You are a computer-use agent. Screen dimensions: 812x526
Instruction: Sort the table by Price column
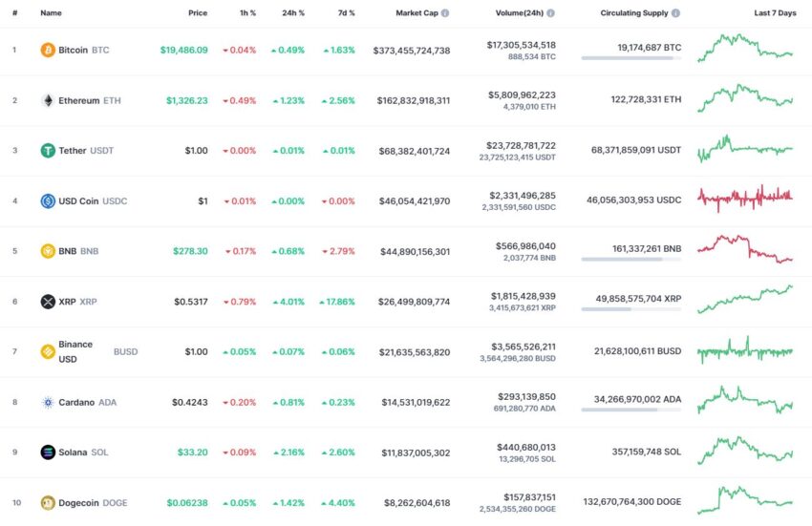198,13
